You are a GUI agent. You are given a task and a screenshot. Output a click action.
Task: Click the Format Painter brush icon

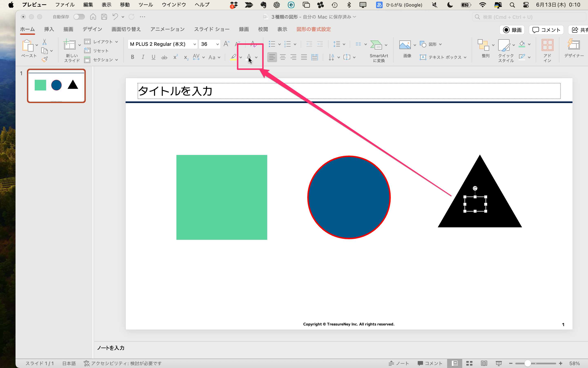pyautogui.click(x=45, y=60)
